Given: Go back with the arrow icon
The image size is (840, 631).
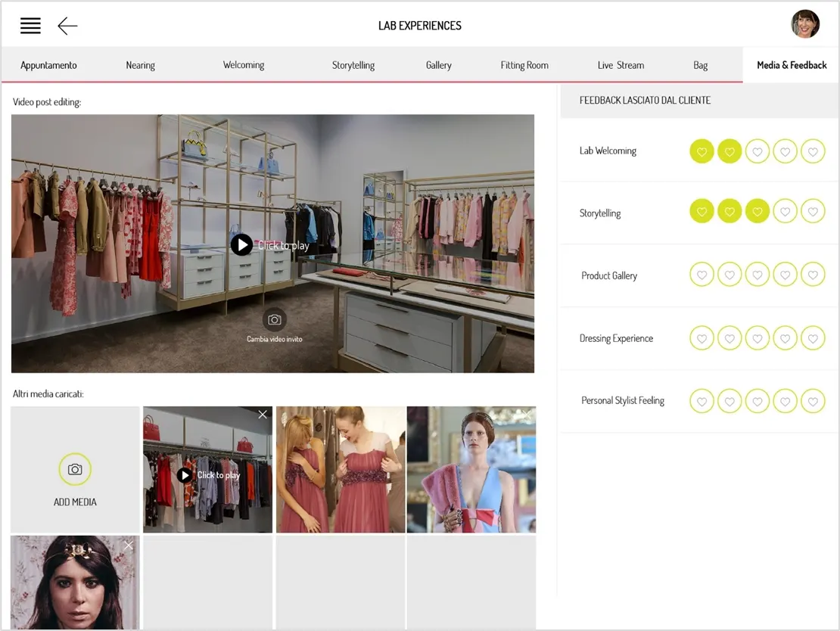Looking at the screenshot, I should [67, 26].
